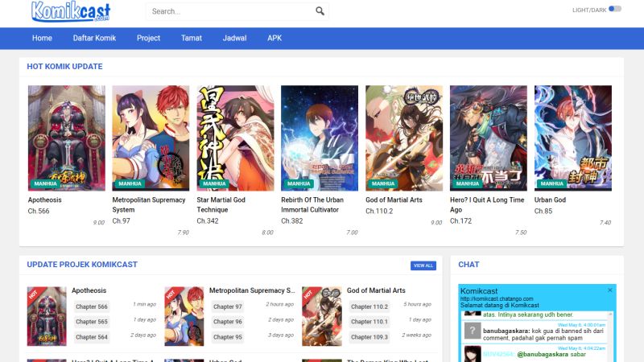Image resolution: width=644 pixels, height=362 pixels.
Task: Open Metropolitan Supremacy thumbnail in project updates
Action: click(x=184, y=316)
